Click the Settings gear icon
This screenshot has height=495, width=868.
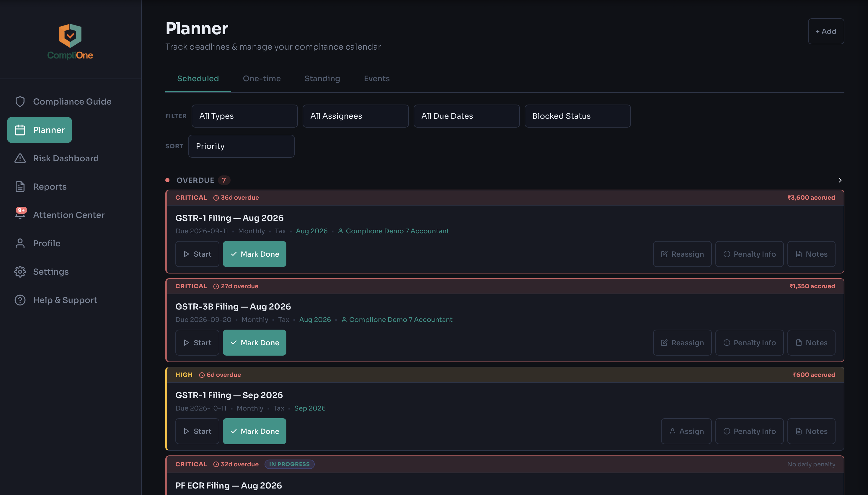pyautogui.click(x=20, y=272)
